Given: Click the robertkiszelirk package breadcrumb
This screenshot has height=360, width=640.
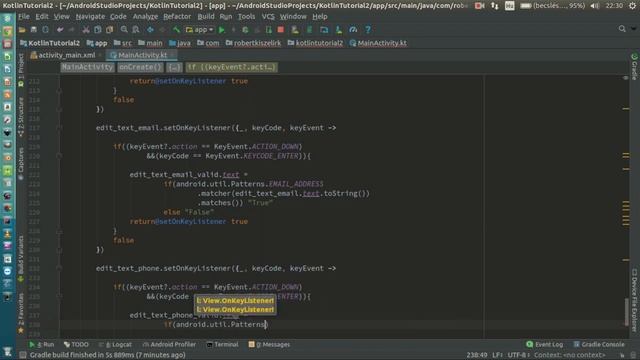Looking at the screenshot, I should pyautogui.click(x=253, y=43).
